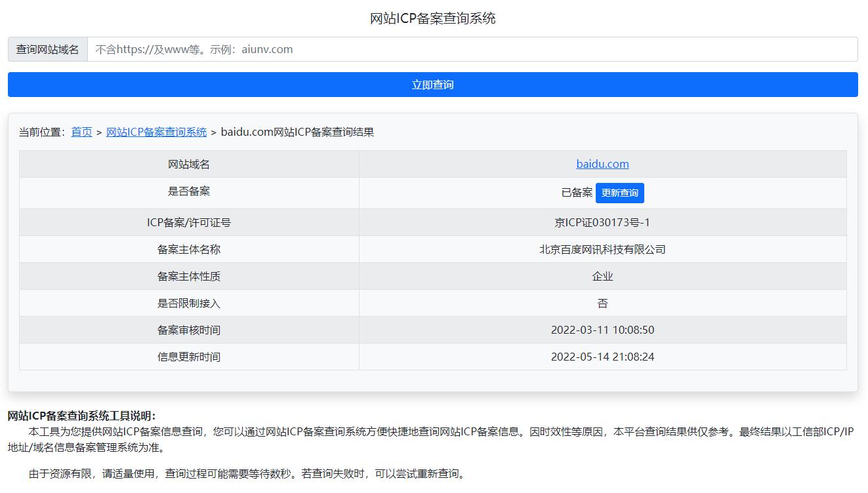This screenshot has width=868, height=493.
Task: Click the 立即查询 blue search button
Action: [433, 84]
